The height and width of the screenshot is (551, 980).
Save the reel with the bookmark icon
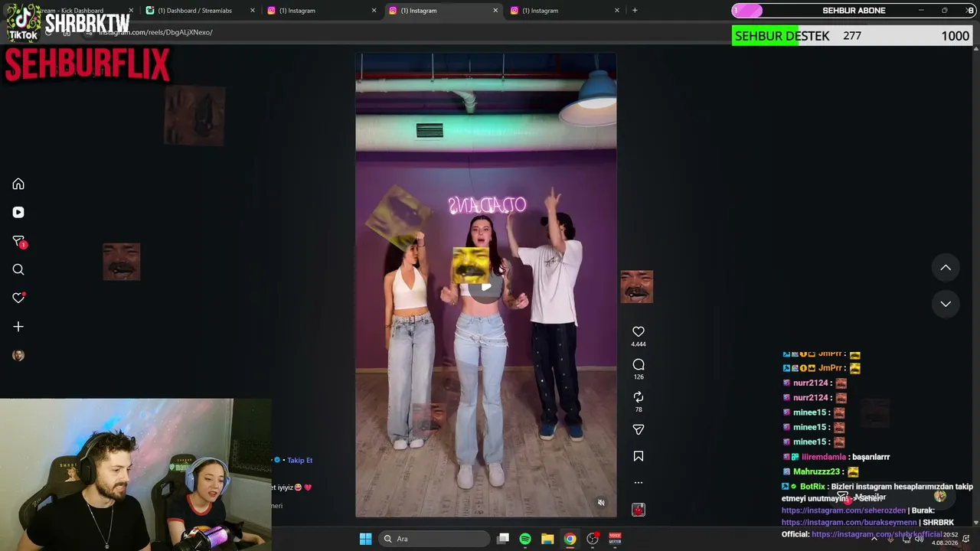(639, 456)
